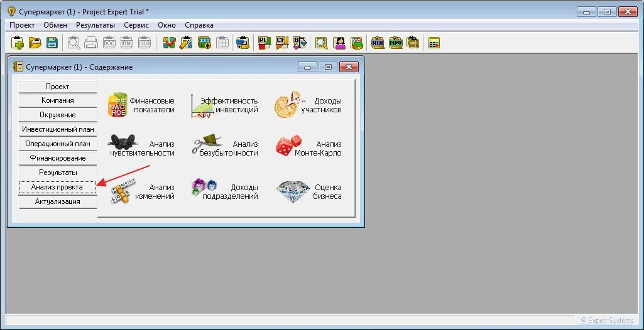Open Эффективность инвестиций module
Viewport: 644px width, 330px height.
click(224, 105)
